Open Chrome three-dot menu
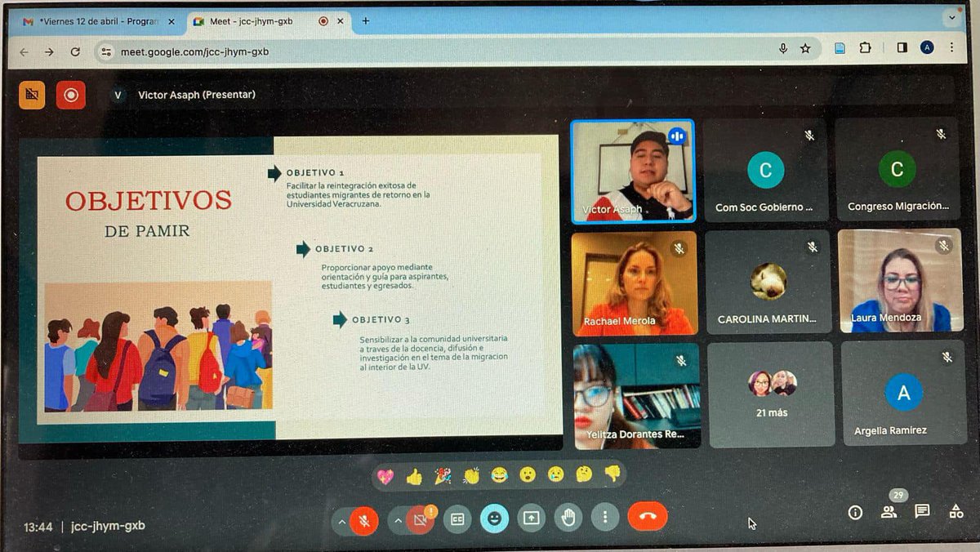 tap(952, 47)
